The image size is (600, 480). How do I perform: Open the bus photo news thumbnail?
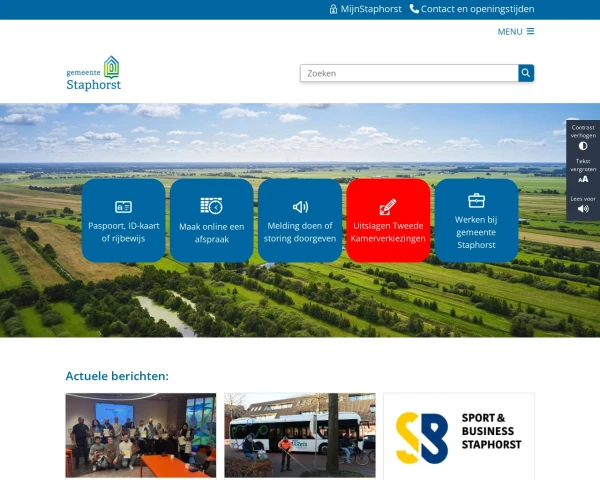point(300,436)
